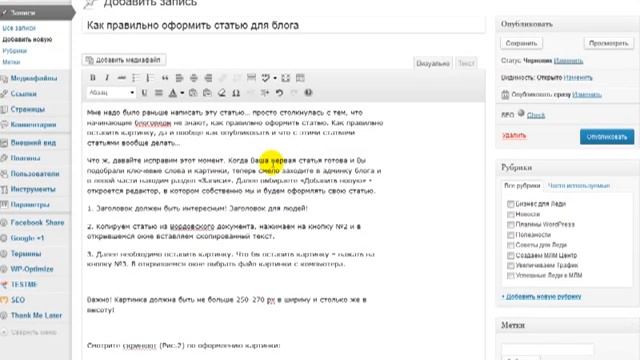The height and width of the screenshot is (360, 640).
Task: Undo the last editor action
Action: click(279, 93)
